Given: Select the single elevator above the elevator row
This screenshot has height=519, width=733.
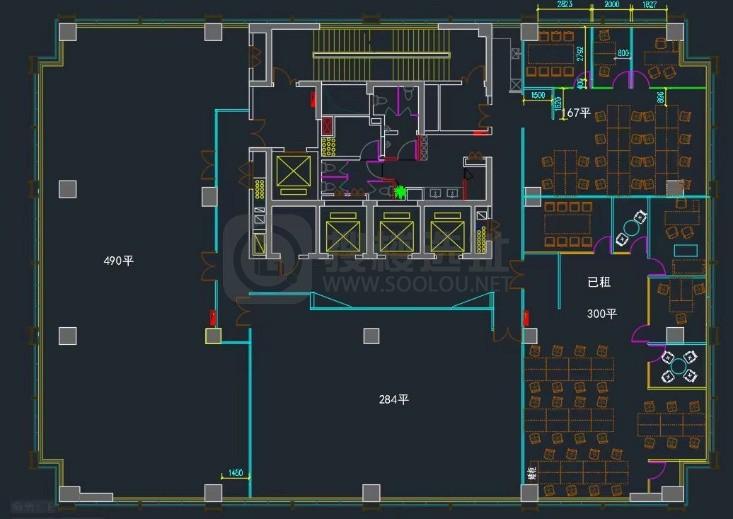Looking at the screenshot, I should [295, 174].
